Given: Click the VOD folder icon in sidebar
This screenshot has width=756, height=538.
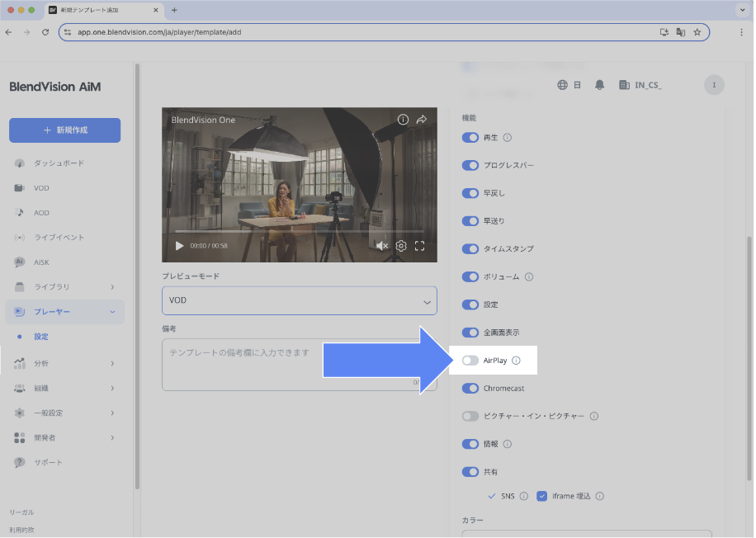Looking at the screenshot, I should tap(19, 188).
